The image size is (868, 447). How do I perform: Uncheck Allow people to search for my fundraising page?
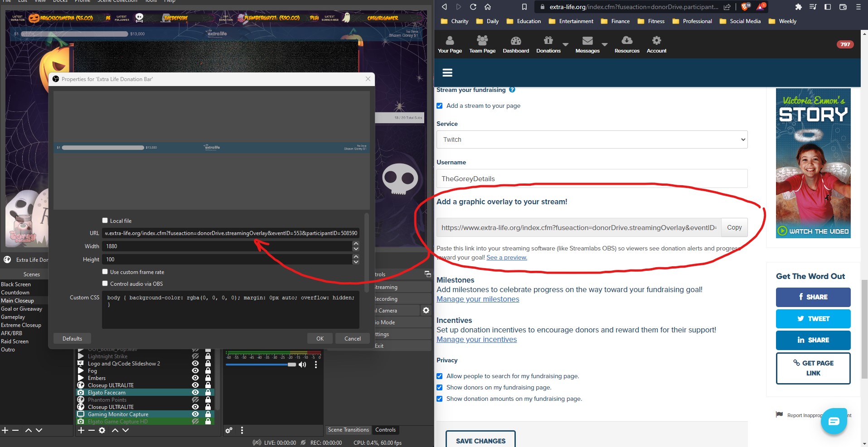(x=439, y=376)
